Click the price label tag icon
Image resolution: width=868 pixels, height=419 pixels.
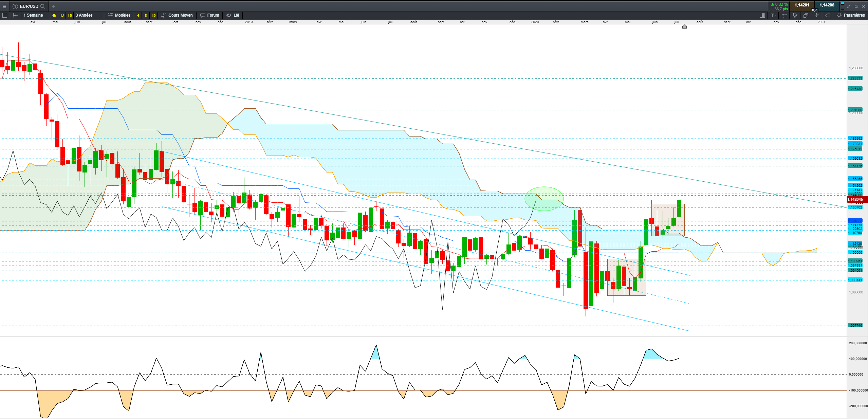[828, 15]
